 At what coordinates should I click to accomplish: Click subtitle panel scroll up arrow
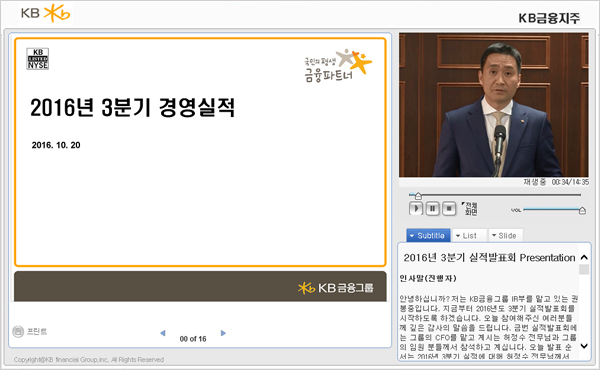pyautogui.click(x=584, y=257)
